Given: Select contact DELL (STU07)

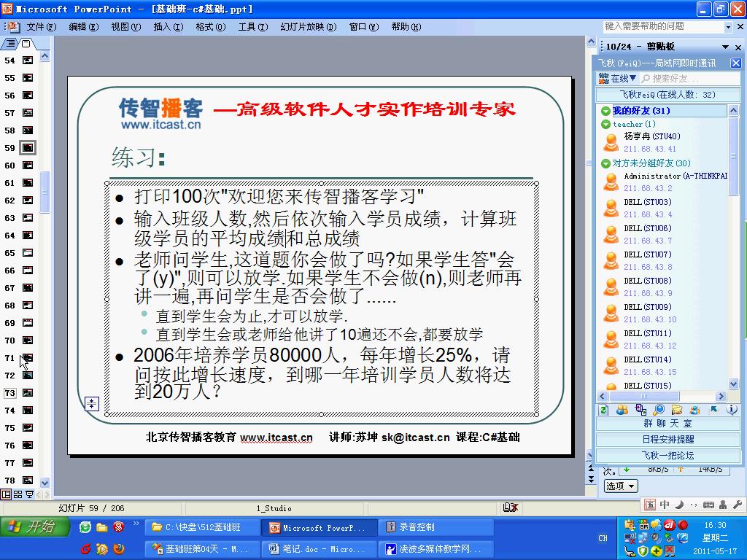Looking at the screenshot, I should tap(665, 260).
